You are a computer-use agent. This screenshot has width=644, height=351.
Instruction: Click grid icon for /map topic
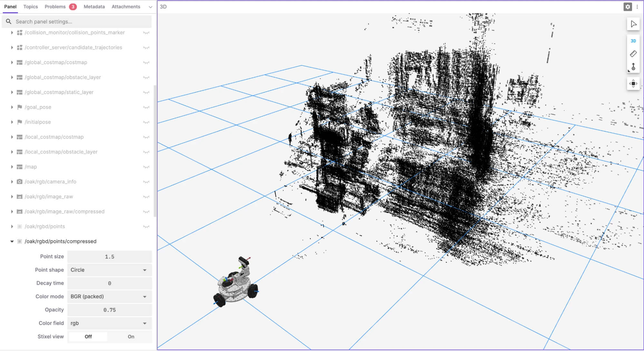point(20,167)
